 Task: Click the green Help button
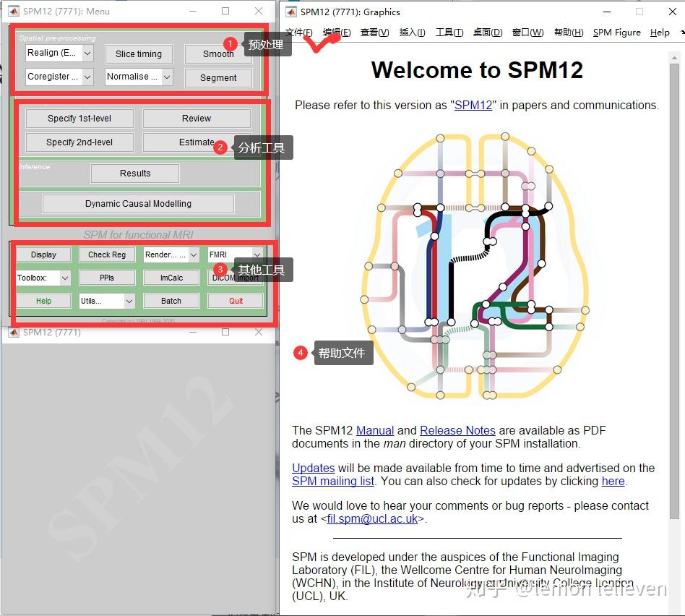43,301
